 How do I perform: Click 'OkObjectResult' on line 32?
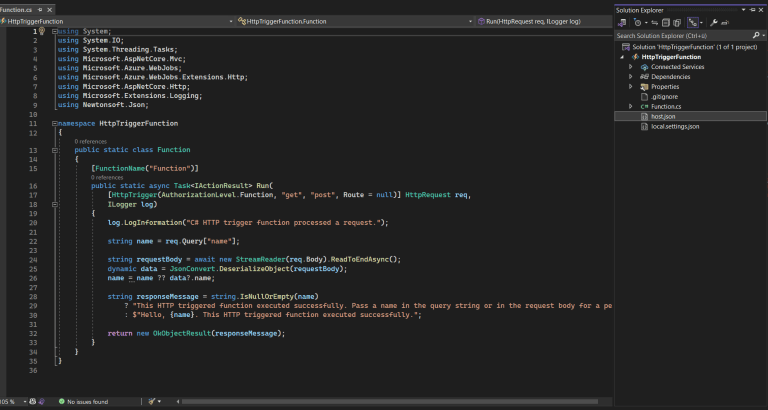coord(182,334)
